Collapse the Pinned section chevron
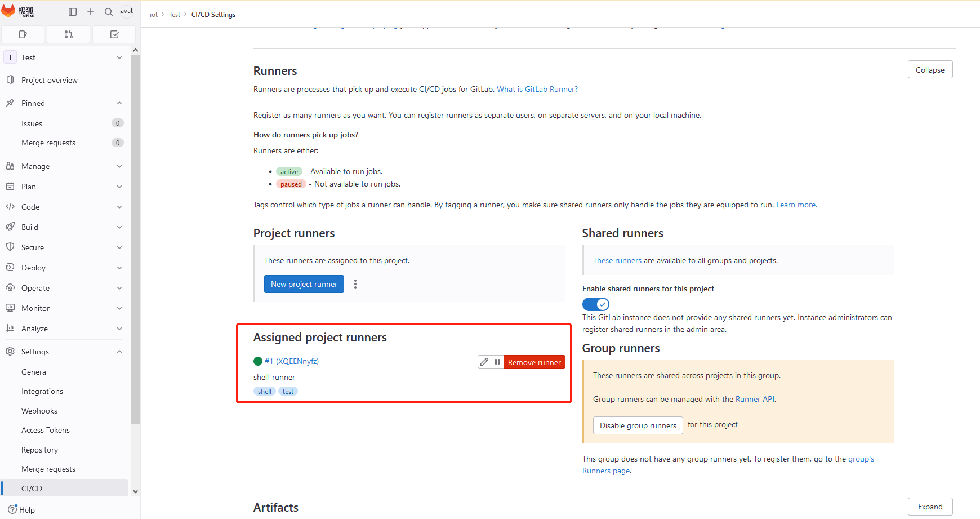This screenshot has height=519, width=980. [x=119, y=103]
